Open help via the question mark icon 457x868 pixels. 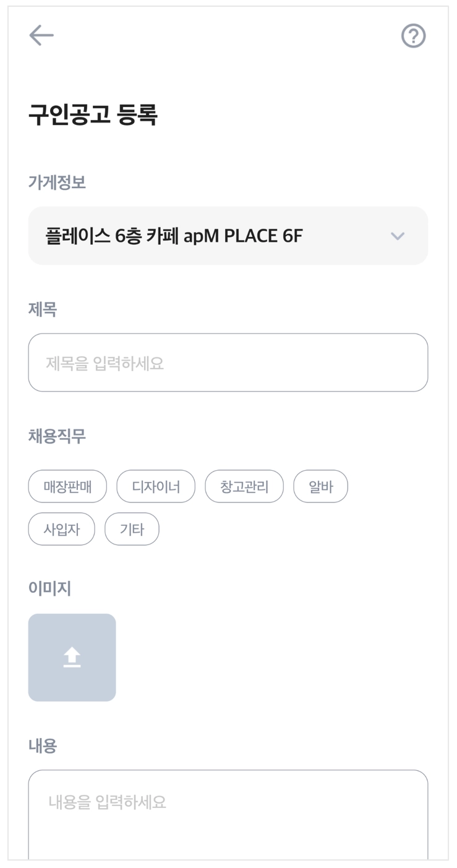point(413,36)
